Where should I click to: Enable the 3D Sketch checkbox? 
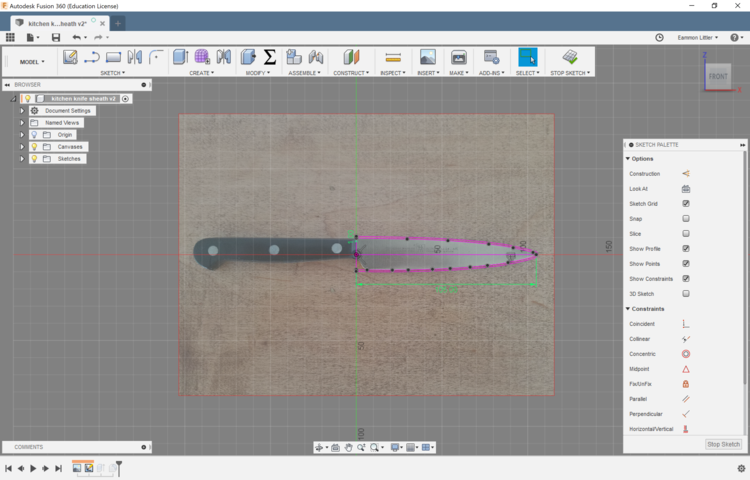point(686,294)
